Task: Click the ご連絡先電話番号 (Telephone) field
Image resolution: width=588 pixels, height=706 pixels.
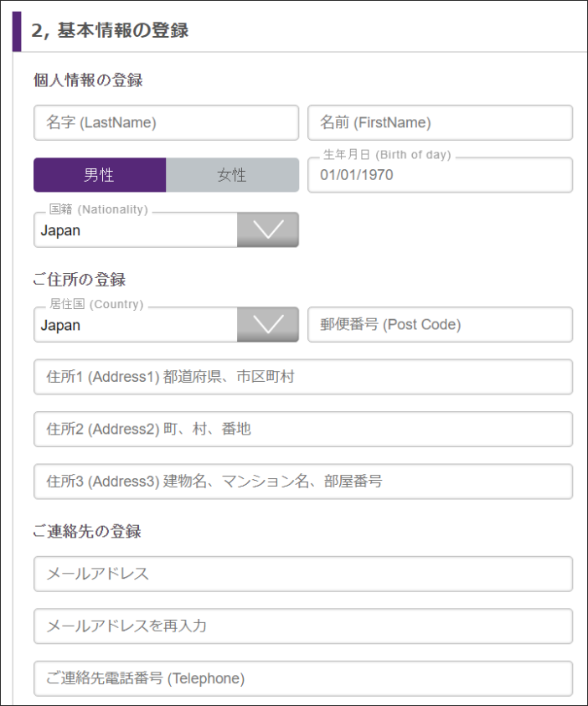Action: 303,678
